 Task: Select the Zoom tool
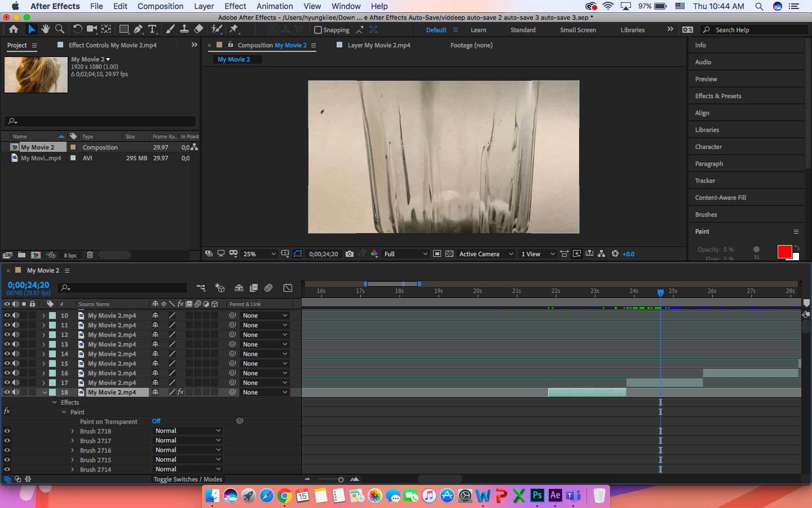coord(59,29)
